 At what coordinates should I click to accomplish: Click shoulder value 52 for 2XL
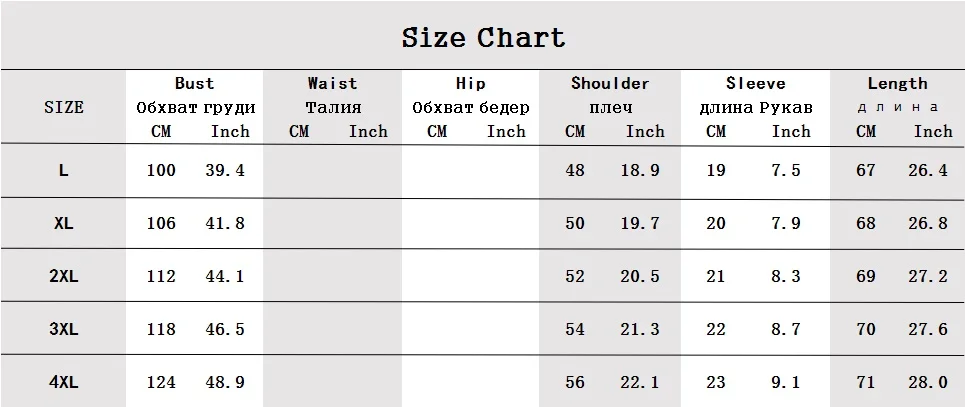(x=575, y=276)
